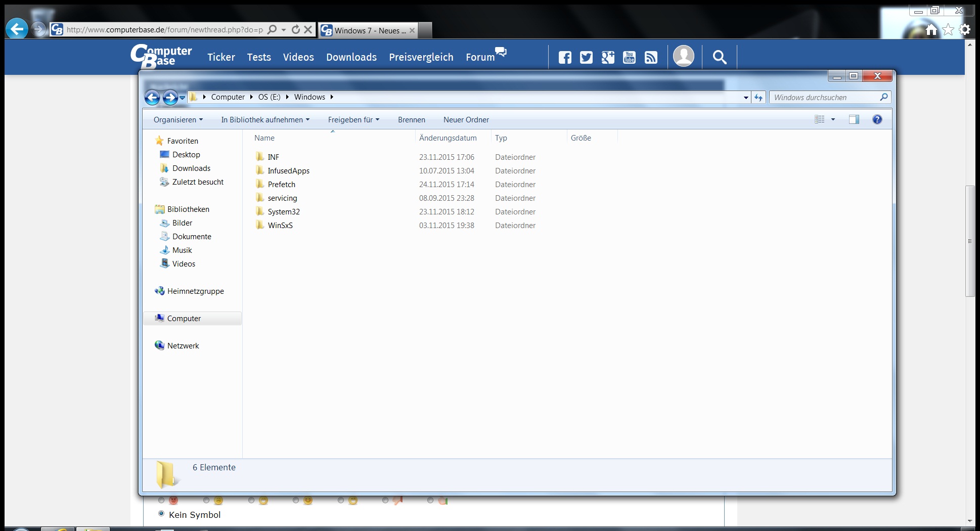Select the 'Kein Symbol' radio button
The image size is (980, 531).
pos(161,514)
